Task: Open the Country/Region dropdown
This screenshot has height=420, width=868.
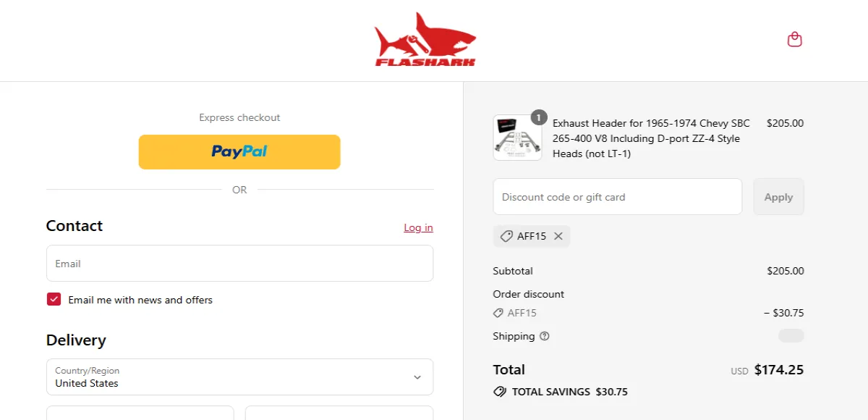Action: pyautogui.click(x=417, y=377)
